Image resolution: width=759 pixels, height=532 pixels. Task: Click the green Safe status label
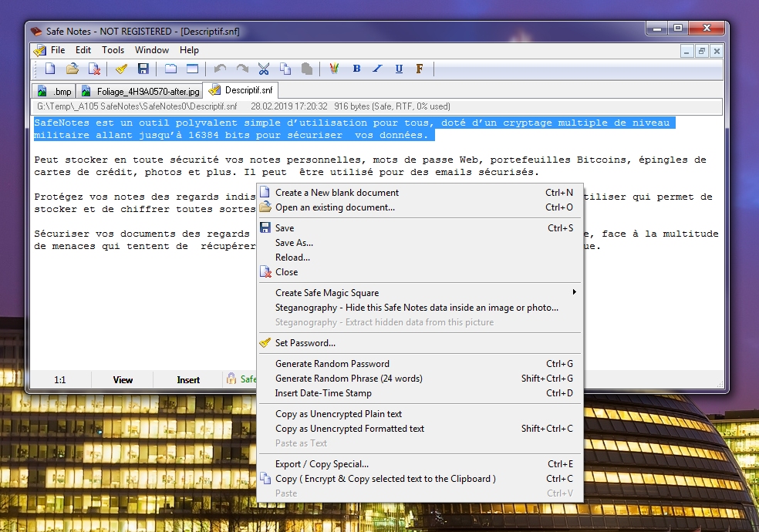click(x=248, y=379)
